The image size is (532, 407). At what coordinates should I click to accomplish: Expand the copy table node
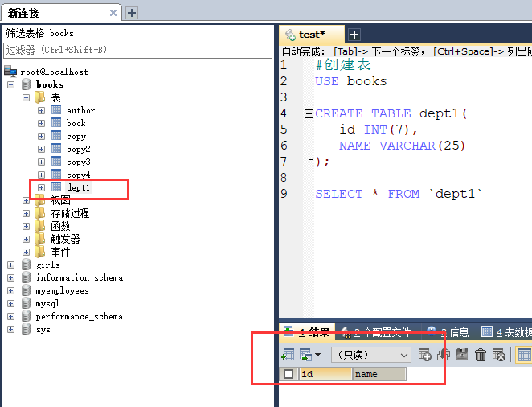[x=42, y=137]
